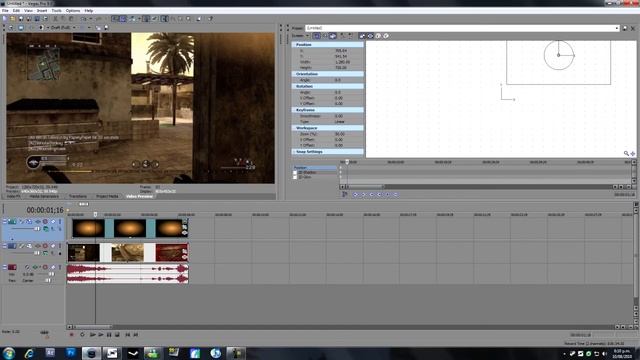
Task: Enable the 2D Glow checkbox
Action: pyautogui.click(x=295, y=178)
